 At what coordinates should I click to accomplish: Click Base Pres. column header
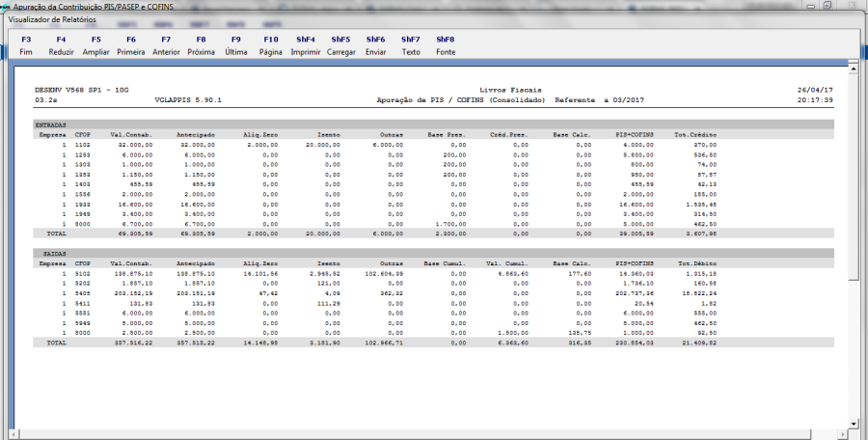447,135
